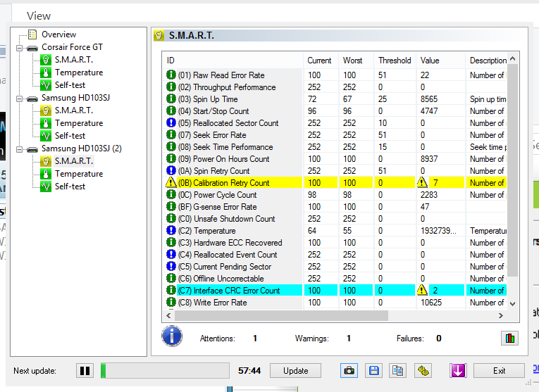
Task: Pause the automatic update timer
Action: [x=85, y=371]
